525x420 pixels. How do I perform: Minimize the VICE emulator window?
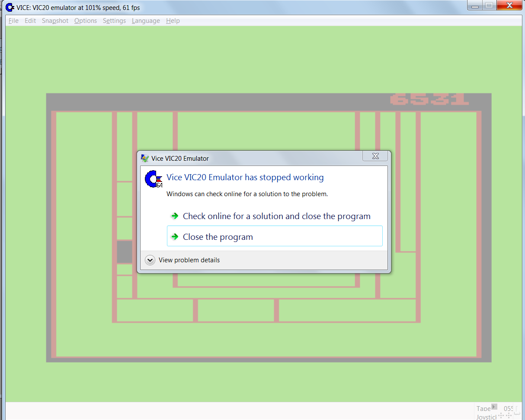[476, 6]
